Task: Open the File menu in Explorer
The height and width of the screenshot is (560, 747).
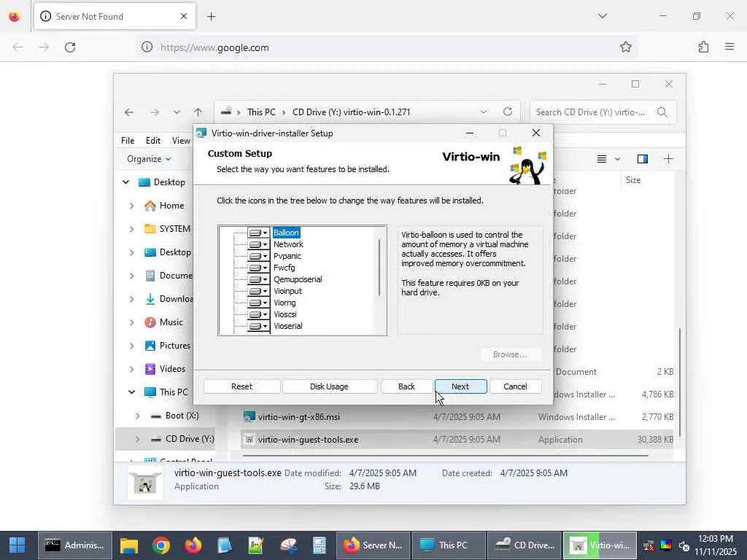Action: (127, 141)
